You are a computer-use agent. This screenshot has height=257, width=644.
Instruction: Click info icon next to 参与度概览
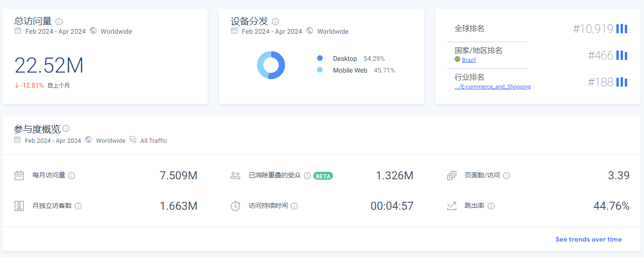click(x=66, y=128)
